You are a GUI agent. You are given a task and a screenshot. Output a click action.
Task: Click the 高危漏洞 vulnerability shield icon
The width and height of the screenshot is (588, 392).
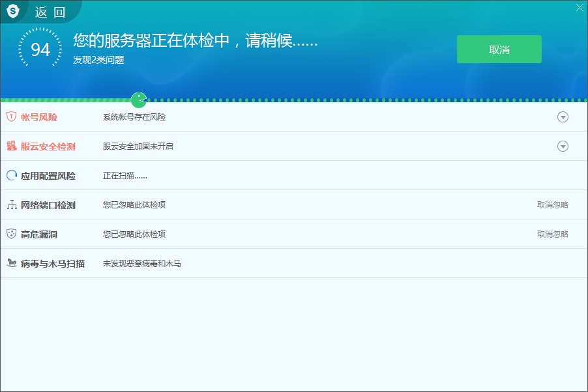tap(11, 233)
